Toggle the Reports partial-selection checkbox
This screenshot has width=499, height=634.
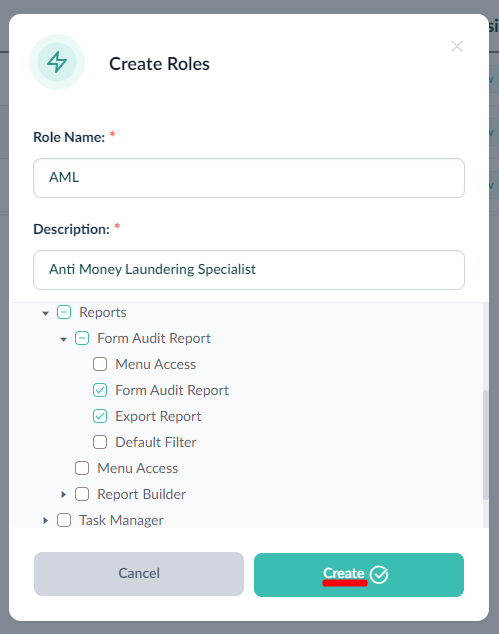64,312
